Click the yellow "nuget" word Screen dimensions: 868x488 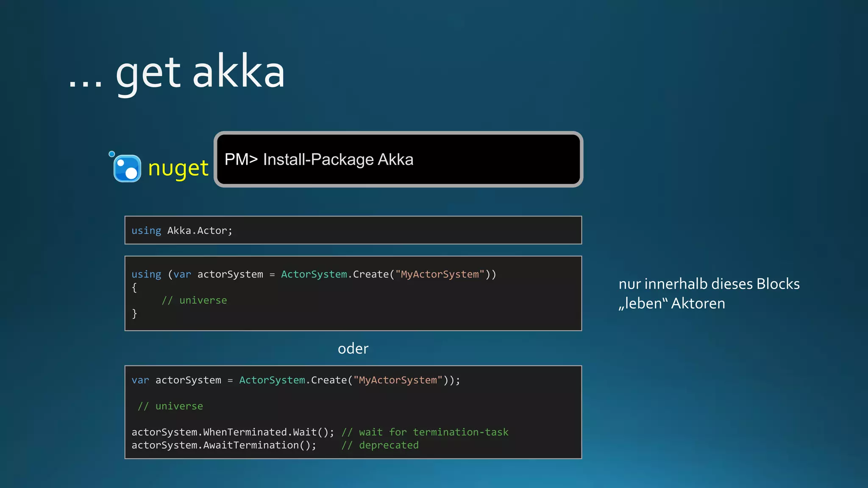tap(178, 169)
